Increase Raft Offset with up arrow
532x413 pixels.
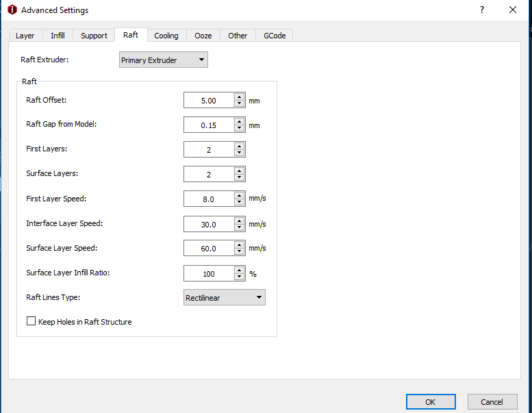[x=240, y=97]
